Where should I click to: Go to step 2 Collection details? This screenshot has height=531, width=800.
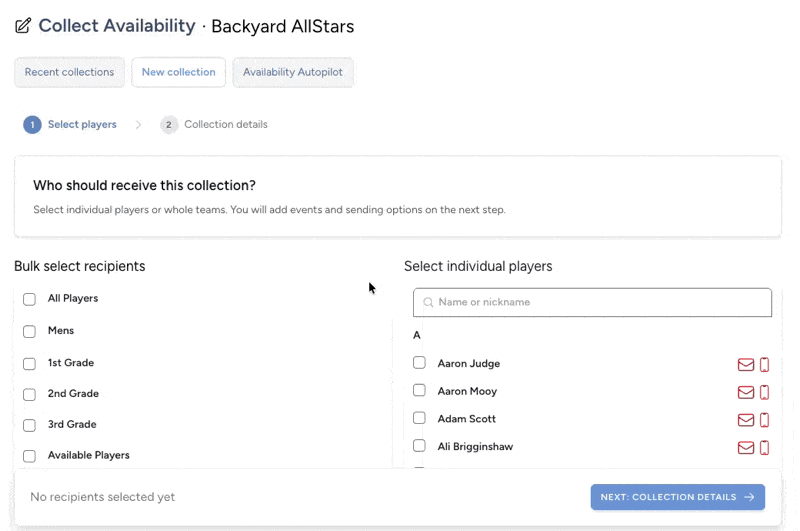214,124
